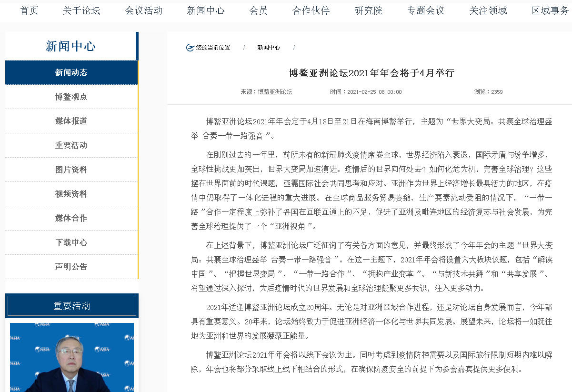This screenshot has height=392, width=572.
Task: Select 新闻中心 in the top navigation bar
Action: click(x=206, y=10)
